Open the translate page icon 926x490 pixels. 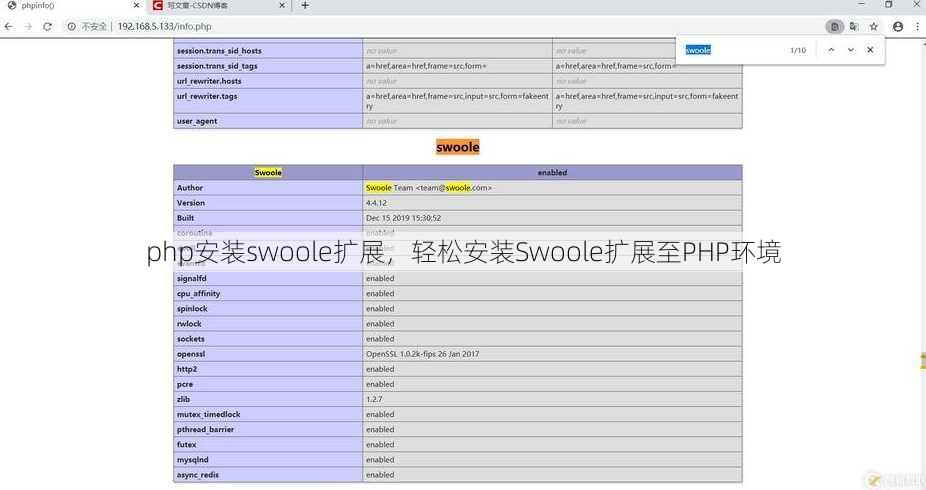coord(854,27)
